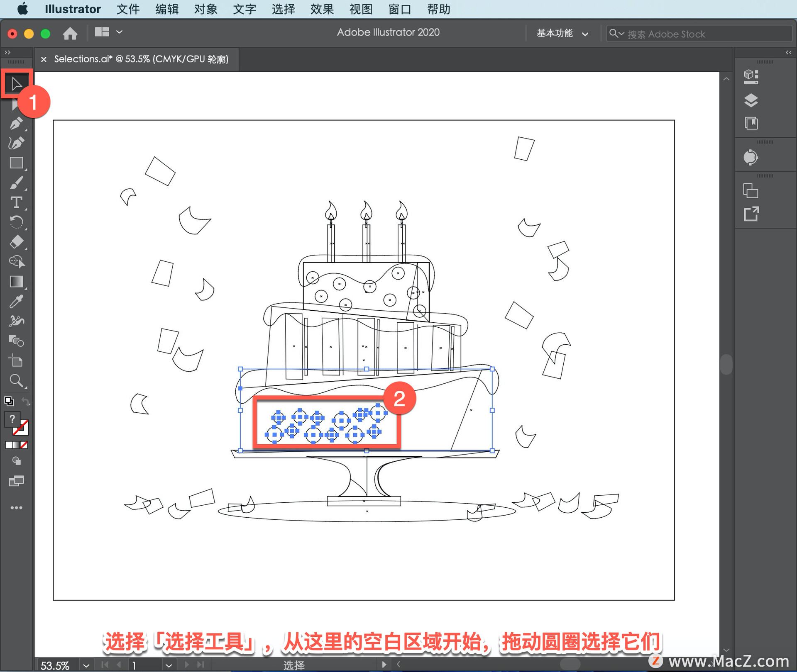Go to Illustrator home screen

point(70,33)
